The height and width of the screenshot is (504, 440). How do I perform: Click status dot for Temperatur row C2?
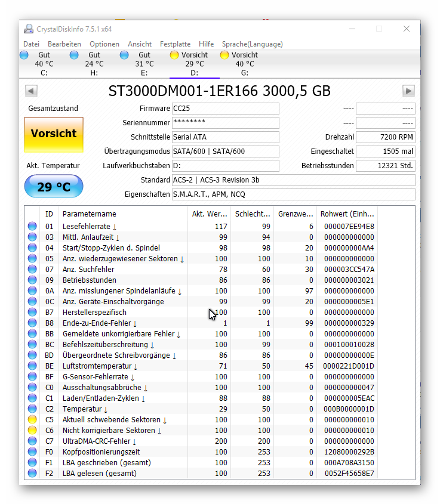tap(32, 409)
